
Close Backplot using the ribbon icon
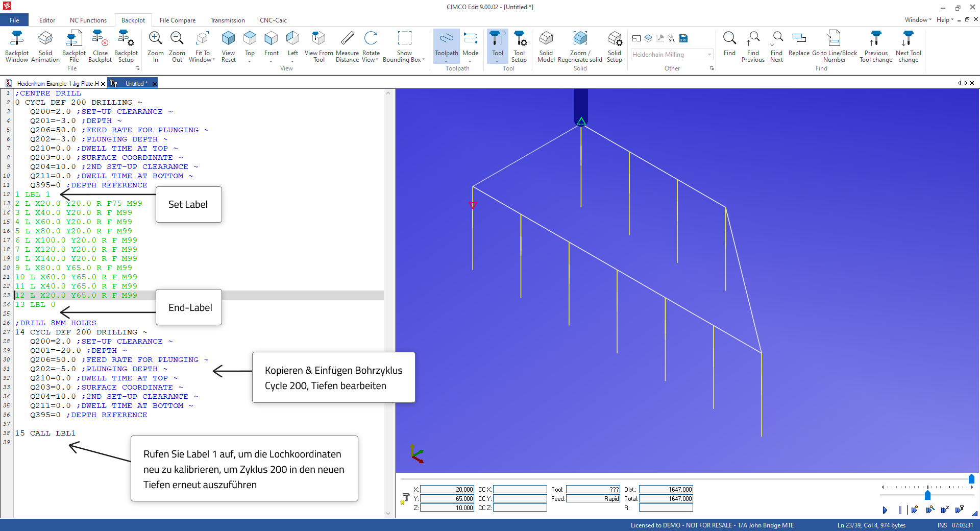pyautogui.click(x=100, y=46)
